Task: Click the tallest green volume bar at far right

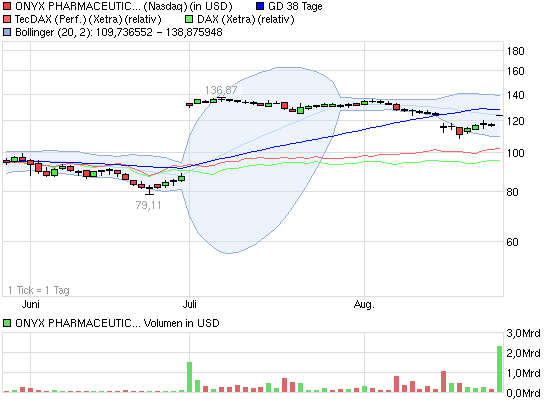Action: (499, 369)
